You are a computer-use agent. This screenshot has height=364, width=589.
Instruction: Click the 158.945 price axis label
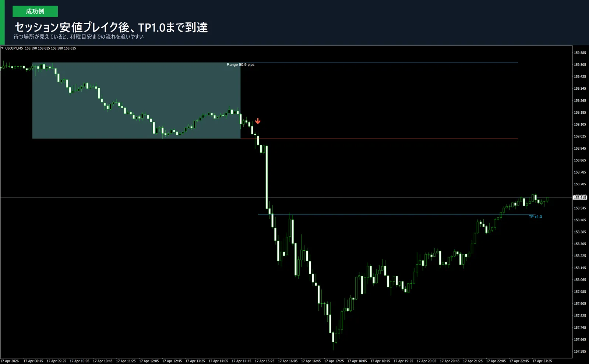(x=580, y=149)
